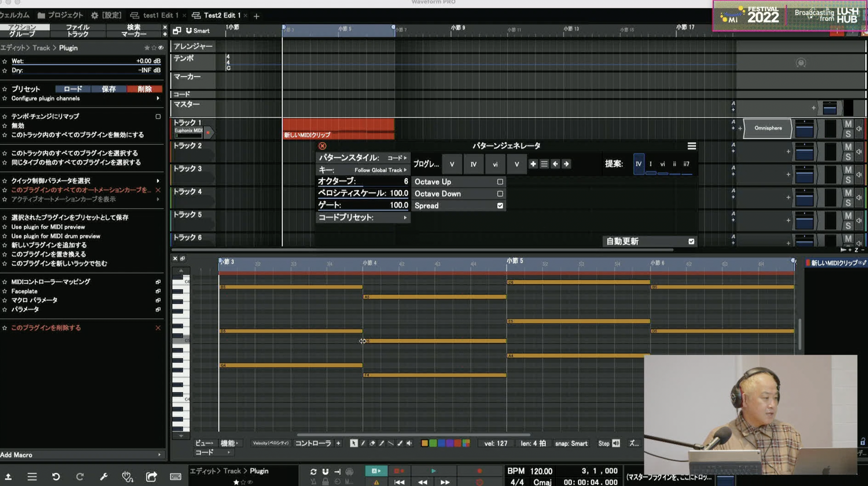Open the プロジェクト tab
This screenshot has height=486, width=868.
click(x=60, y=15)
